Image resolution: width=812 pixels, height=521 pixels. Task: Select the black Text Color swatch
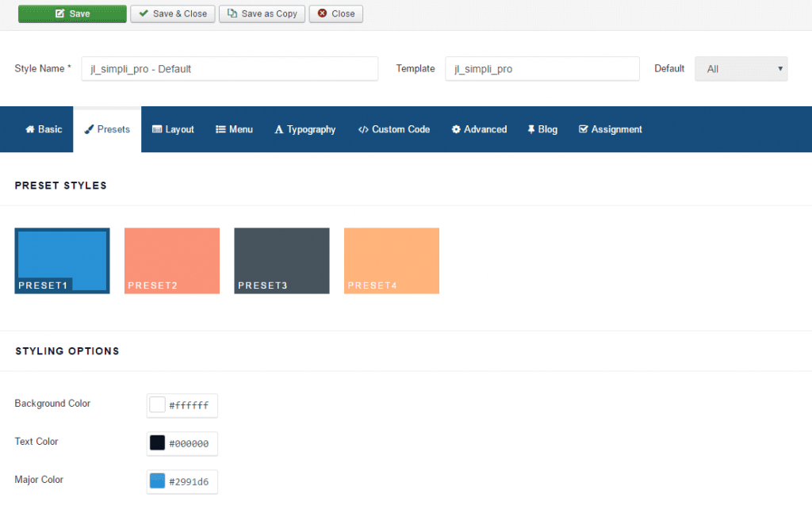click(x=157, y=442)
